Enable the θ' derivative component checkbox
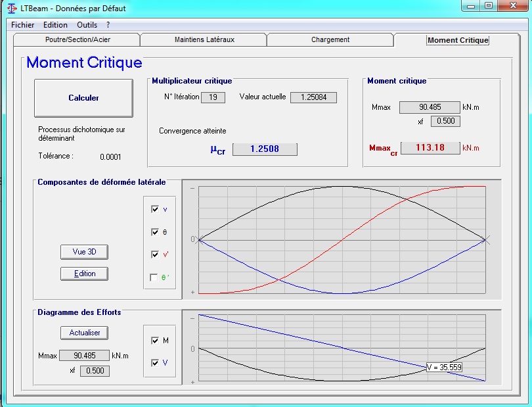Screen dimensions: 532x407 154,277
